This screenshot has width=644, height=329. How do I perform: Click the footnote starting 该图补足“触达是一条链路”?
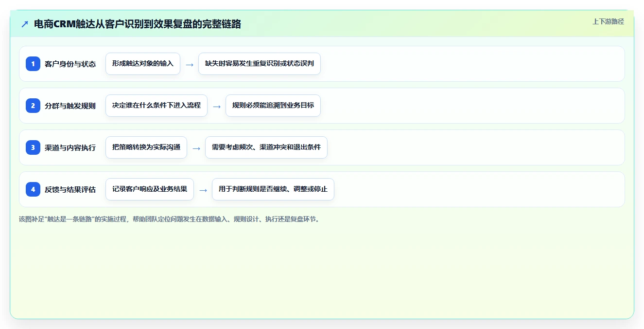click(x=170, y=219)
